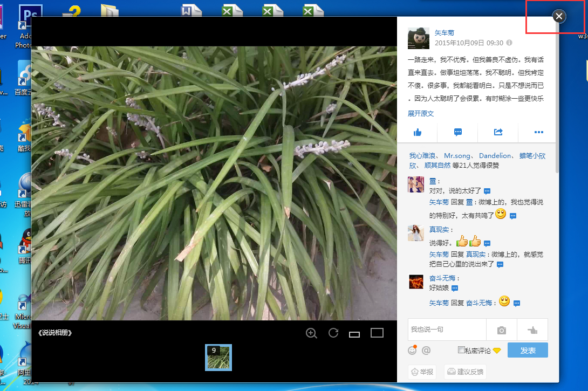Open 奋斗无悔 commenter name above 好姑娘
The width and height of the screenshot is (588, 391).
click(442, 278)
